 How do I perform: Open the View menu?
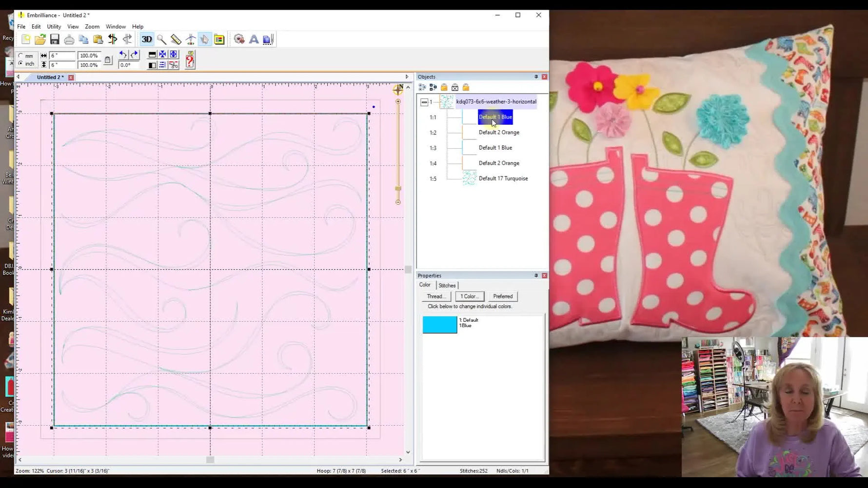[73, 27]
